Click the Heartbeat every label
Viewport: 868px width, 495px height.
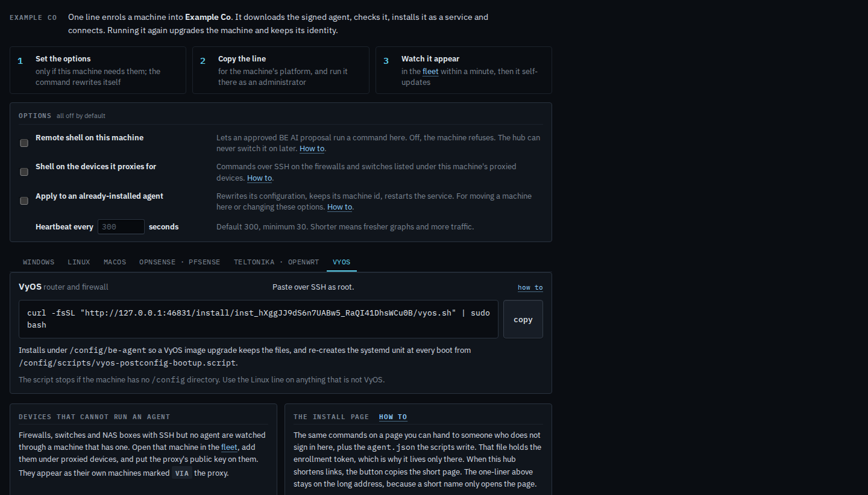64,227
